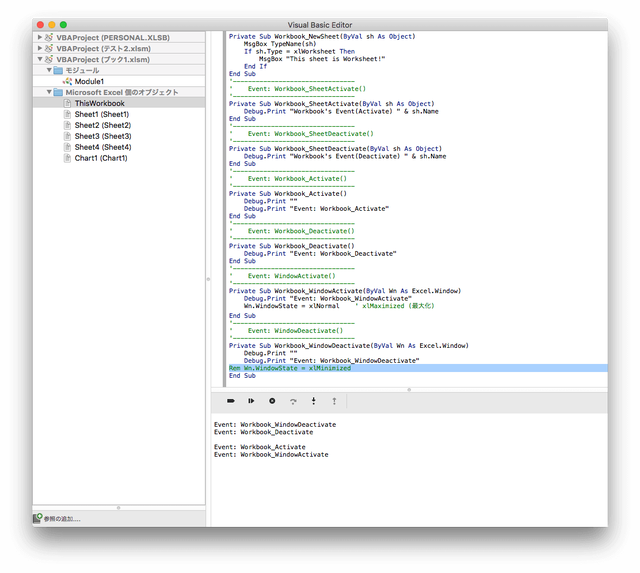Expand the VBAProject (PERSONAL.XLSB) node

(40, 37)
